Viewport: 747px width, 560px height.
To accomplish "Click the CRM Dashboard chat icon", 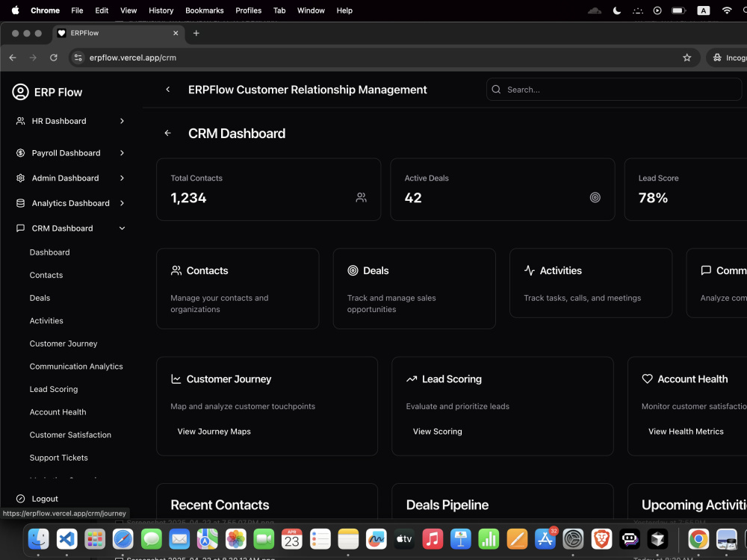I will point(20,228).
